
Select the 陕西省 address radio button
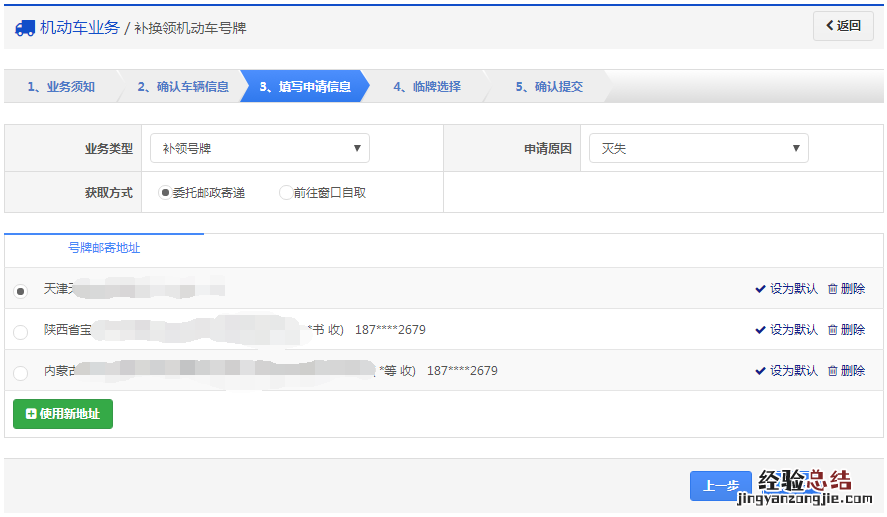point(21,332)
